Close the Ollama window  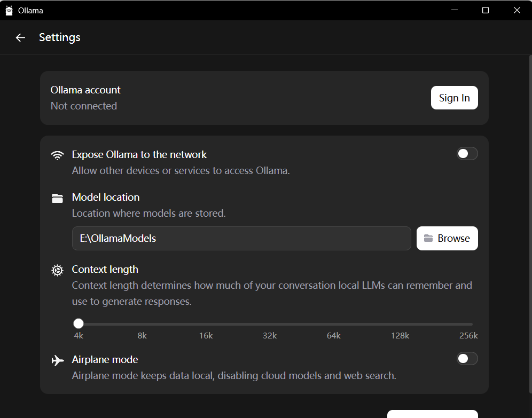click(517, 10)
